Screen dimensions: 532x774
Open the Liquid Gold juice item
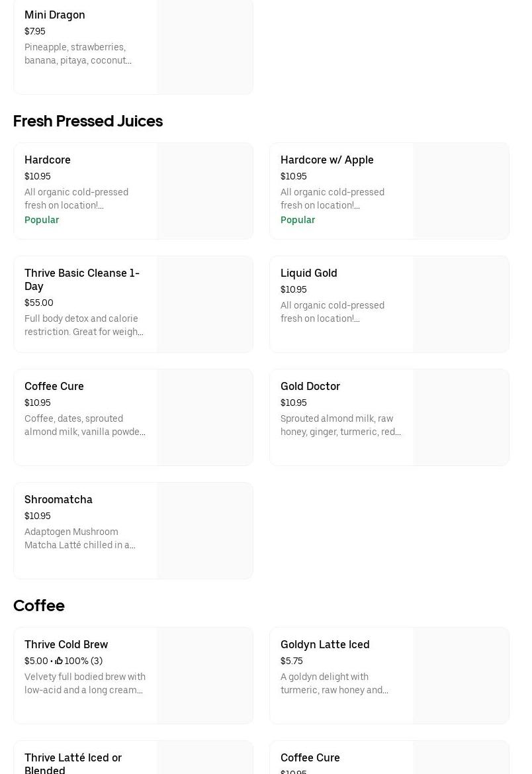click(309, 273)
